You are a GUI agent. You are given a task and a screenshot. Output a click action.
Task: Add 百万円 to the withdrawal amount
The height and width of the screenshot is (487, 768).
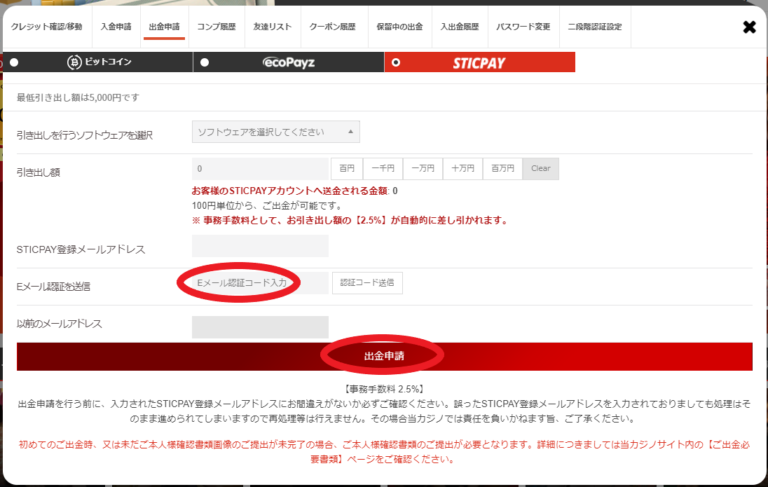(503, 169)
